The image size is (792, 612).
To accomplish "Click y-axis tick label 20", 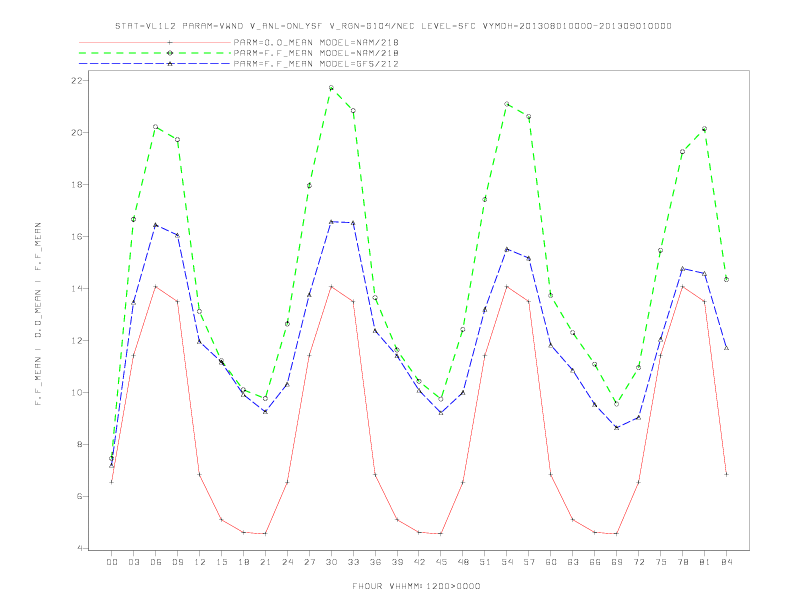I will (x=76, y=133).
